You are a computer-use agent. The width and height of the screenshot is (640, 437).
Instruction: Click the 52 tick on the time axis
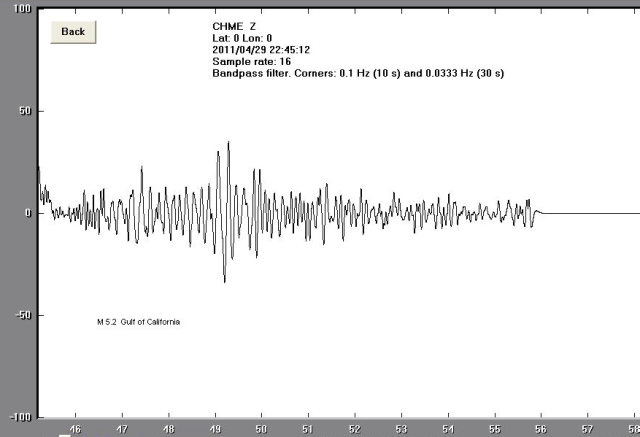(x=354, y=429)
